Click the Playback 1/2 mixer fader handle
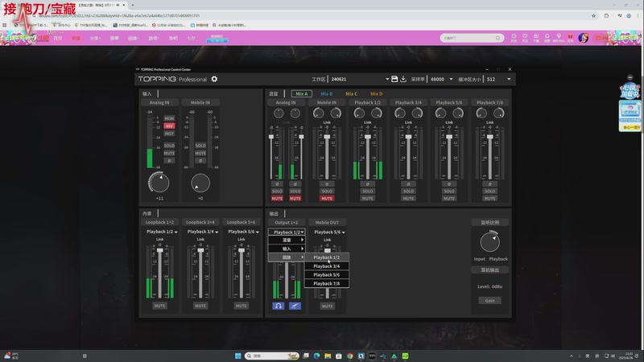The image size is (644, 362). (368, 137)
